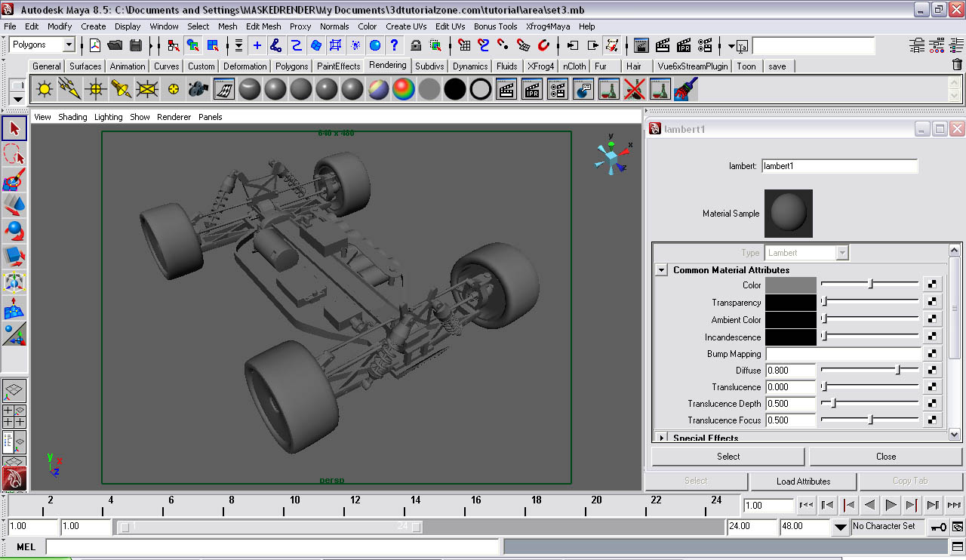The width and height of the screenshot is (966, 560).
Task: Click the Diffuse slider handle
Action: point(898,370)
